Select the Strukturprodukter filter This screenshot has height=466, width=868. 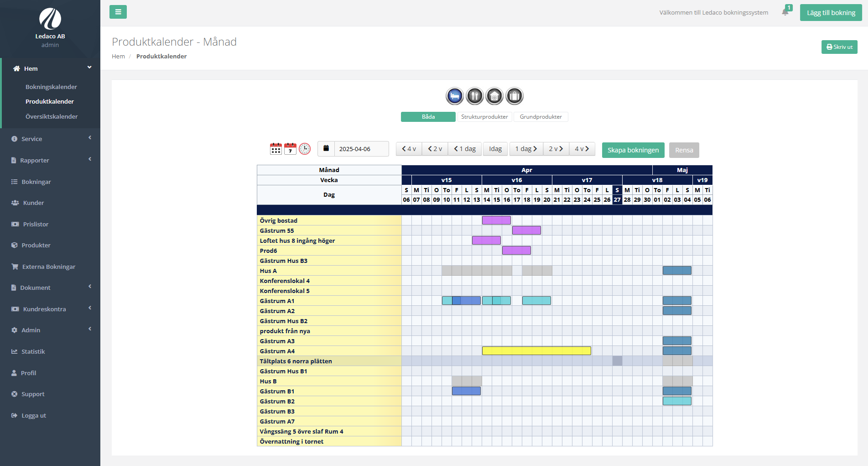pos(484,117)
